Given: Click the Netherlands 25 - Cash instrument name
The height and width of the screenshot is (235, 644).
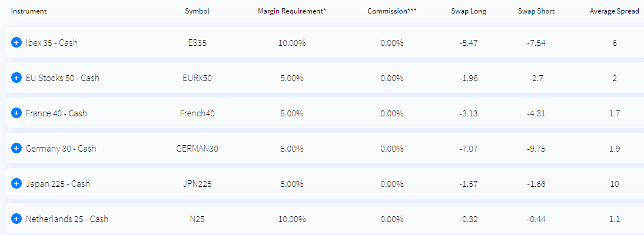Looking at the screenshot, I should (x=67, y=219).
